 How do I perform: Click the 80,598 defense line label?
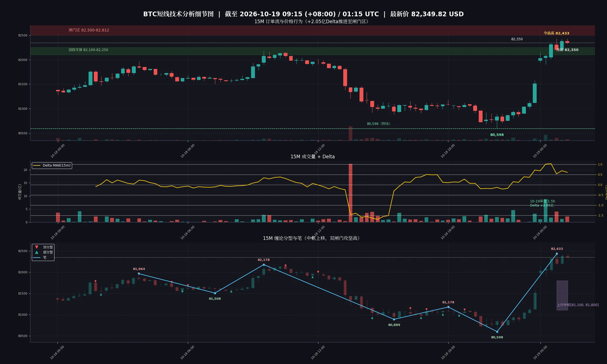(x=379, y=124)
